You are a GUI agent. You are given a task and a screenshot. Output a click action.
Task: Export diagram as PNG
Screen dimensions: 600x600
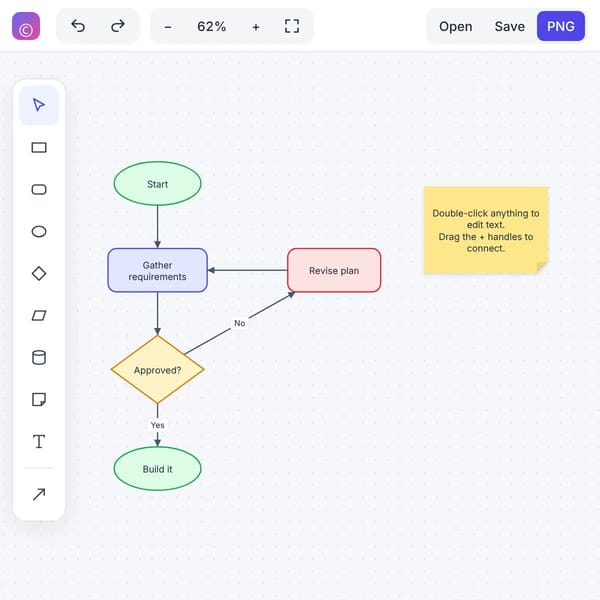(561, 26)
